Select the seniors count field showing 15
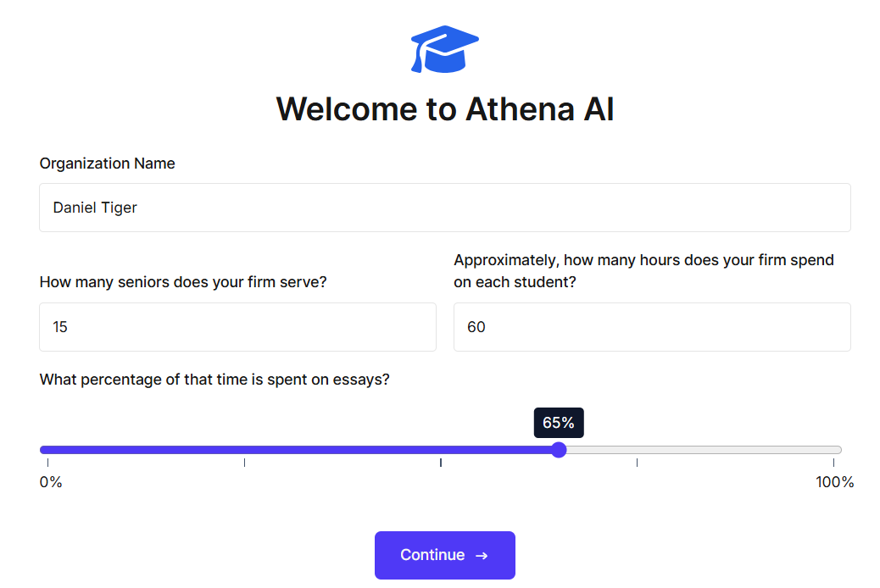880x588 pixels. [237, 327]
